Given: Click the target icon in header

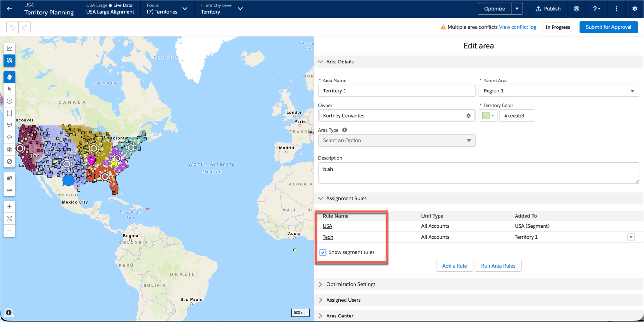Looking at the screenshot, I should [576, 9].
